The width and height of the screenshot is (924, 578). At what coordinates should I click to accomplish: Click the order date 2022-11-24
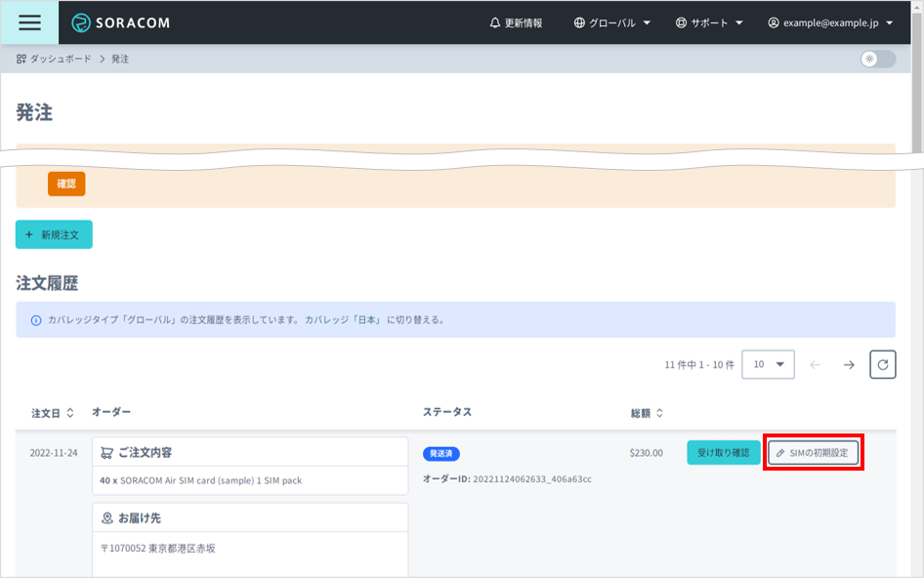(54, 453)
